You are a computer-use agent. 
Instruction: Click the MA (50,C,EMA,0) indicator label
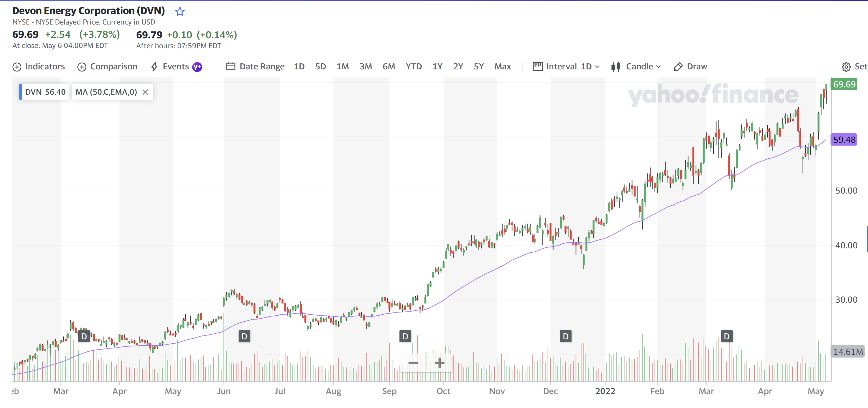[106, 92]
